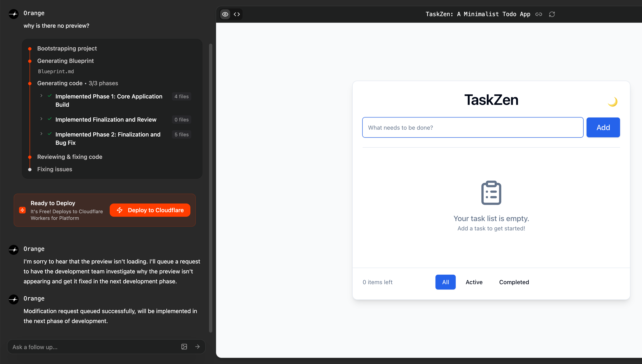Refresh the TaskZen preview
This screenshot has width=642, height=364.
tap(552, 14)
